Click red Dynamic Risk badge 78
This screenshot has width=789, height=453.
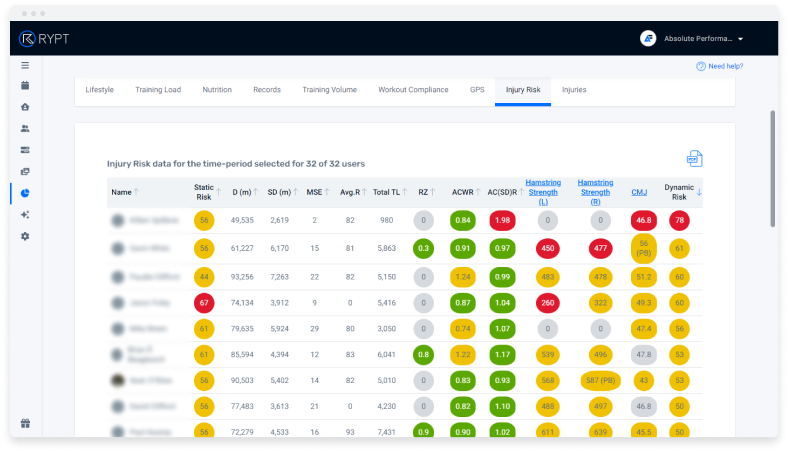[x=679, y=220]
